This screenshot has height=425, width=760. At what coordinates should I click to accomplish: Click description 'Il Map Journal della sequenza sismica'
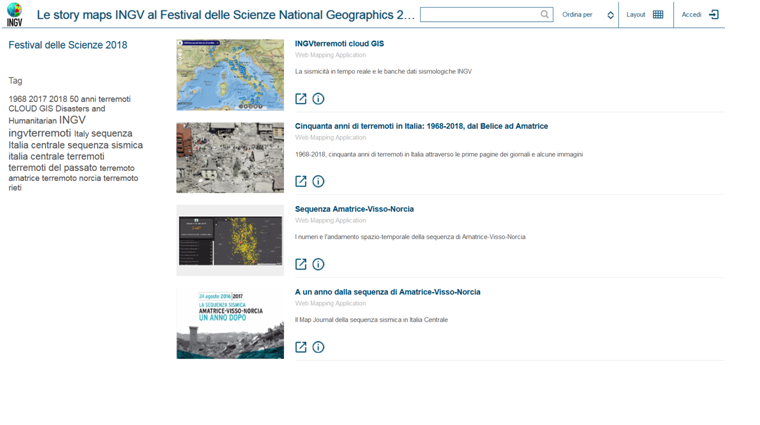[x=371, y=320]
